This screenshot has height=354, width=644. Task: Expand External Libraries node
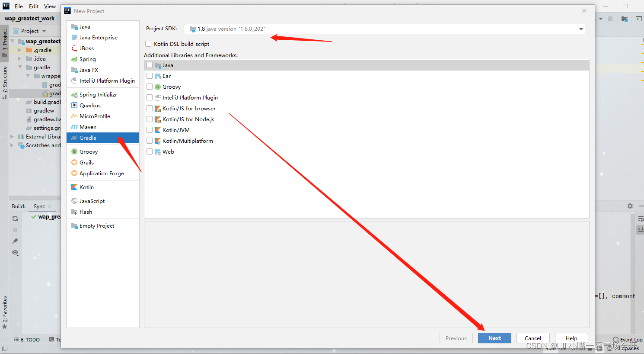[13, 137]
